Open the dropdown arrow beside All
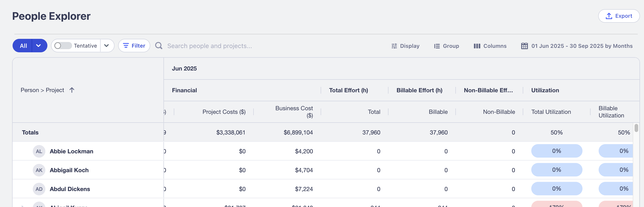644x207 pixels. pos(39,46)
